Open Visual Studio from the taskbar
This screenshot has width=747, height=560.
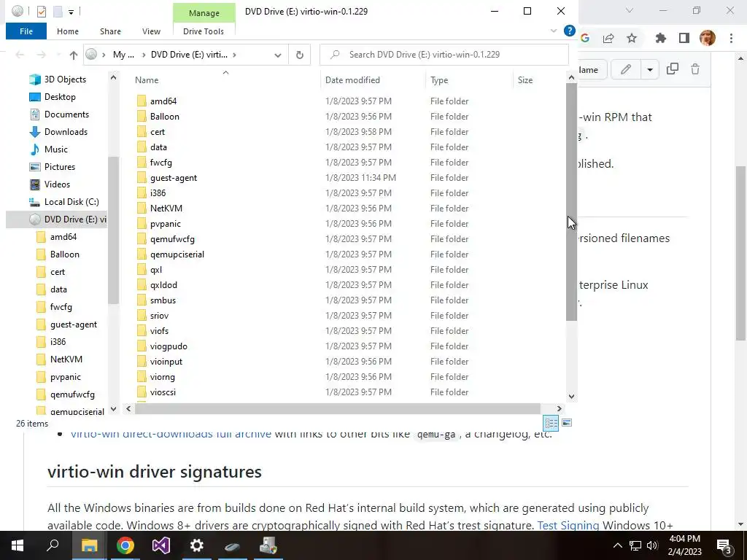pos(160,545)
